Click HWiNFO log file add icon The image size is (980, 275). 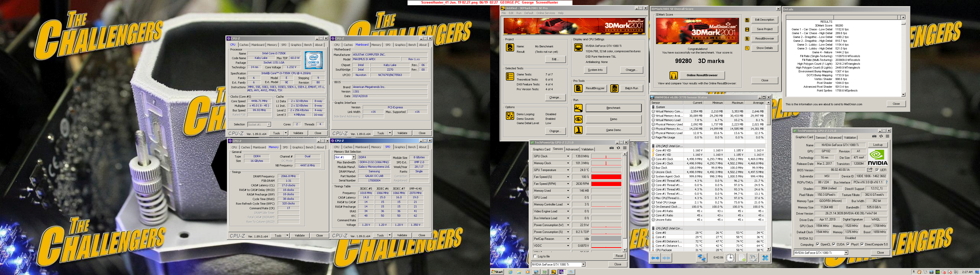click(742, 258)
